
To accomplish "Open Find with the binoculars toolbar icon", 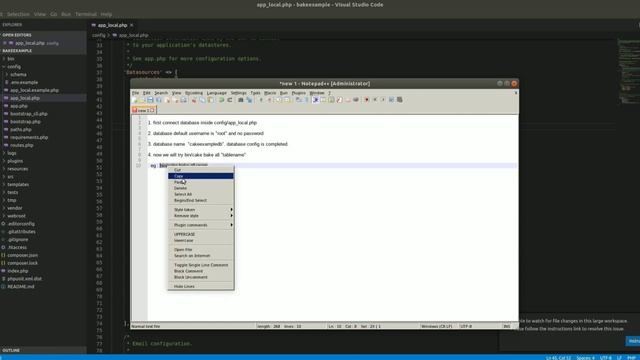I will (x=240, y=100).
